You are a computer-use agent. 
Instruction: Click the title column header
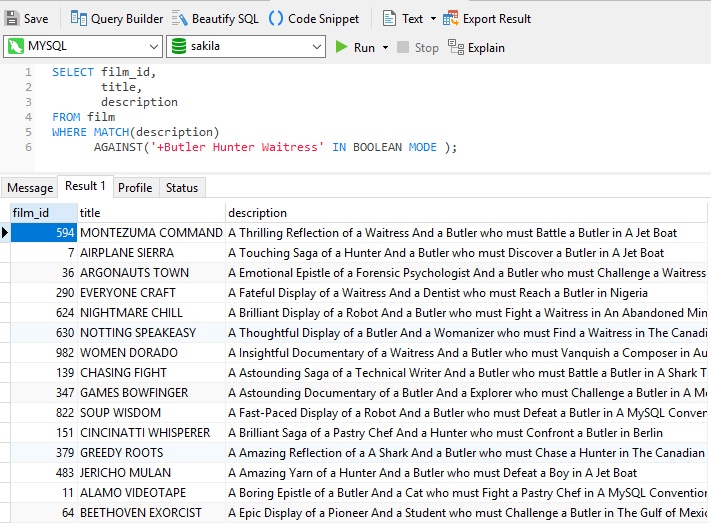151,213
